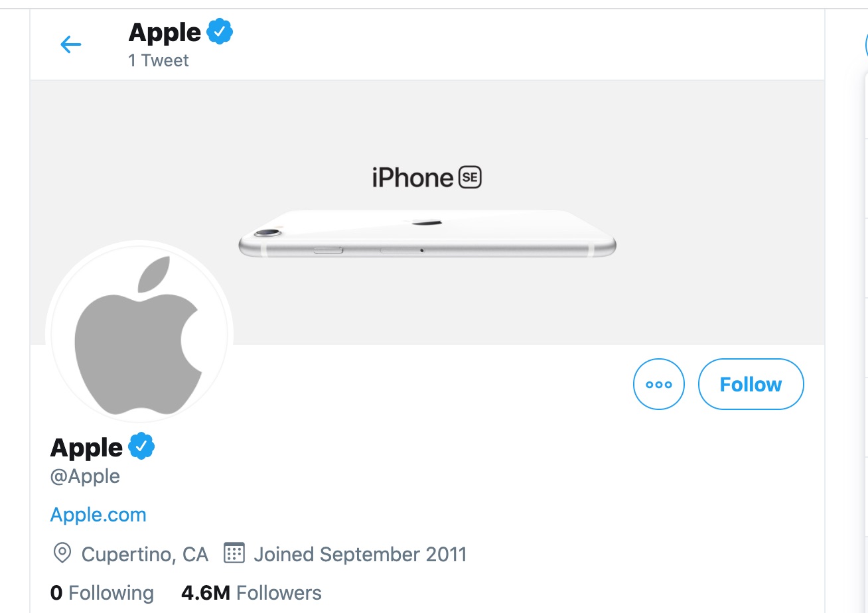This screenshot has height=613, width=868.
Task: View the 4.6M Followers list
Action: (x=252, y=592)
